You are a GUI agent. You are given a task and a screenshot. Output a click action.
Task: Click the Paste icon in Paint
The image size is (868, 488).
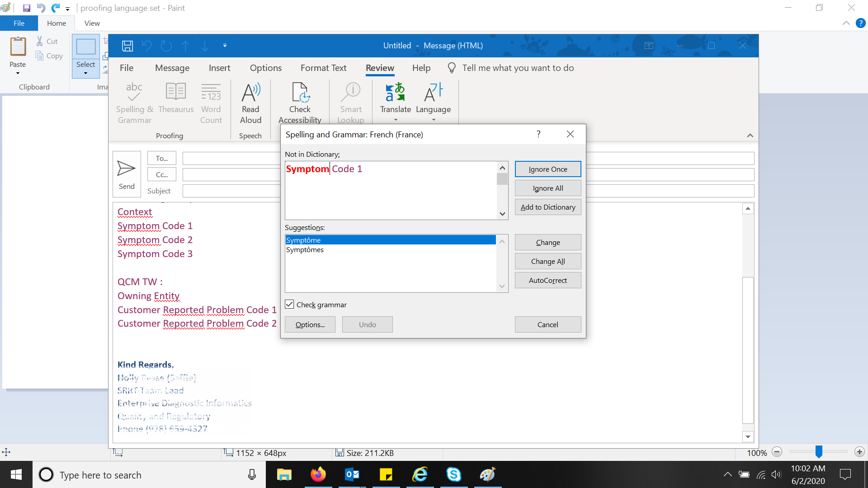18,47
